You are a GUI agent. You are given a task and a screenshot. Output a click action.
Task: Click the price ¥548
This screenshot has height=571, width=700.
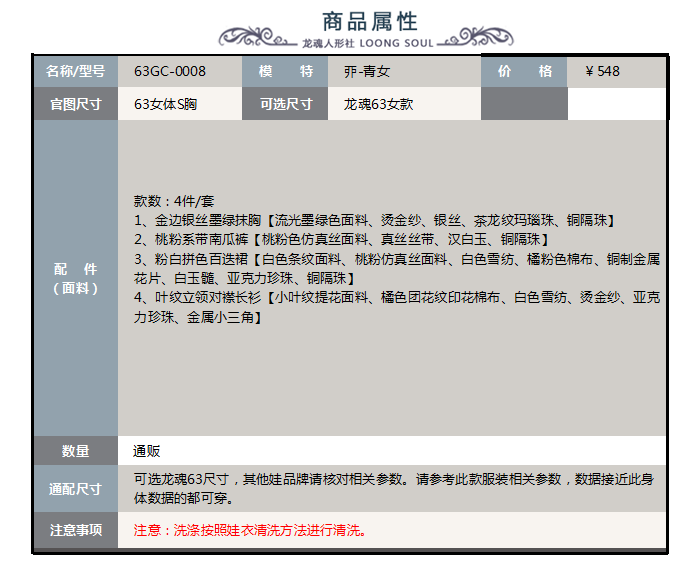coord(602,72)
